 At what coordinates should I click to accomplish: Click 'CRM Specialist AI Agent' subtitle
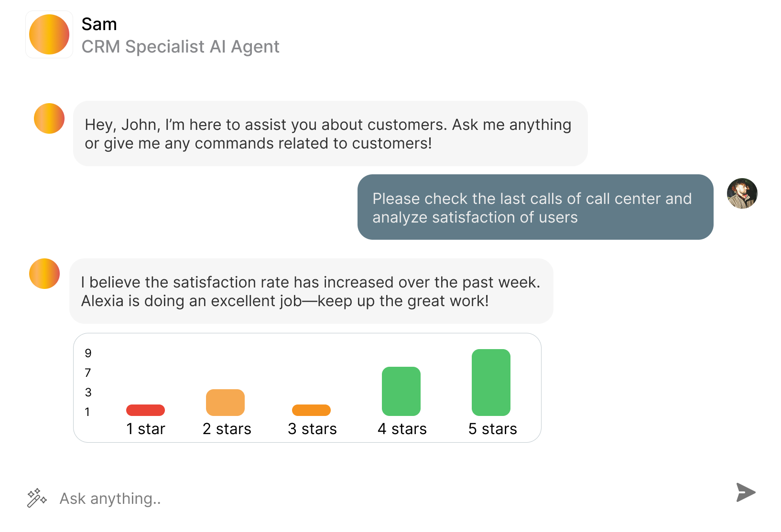(180, 47)
